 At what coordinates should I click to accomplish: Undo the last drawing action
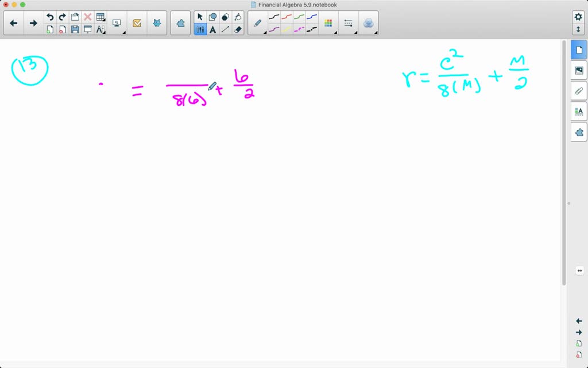click(50, 16)
